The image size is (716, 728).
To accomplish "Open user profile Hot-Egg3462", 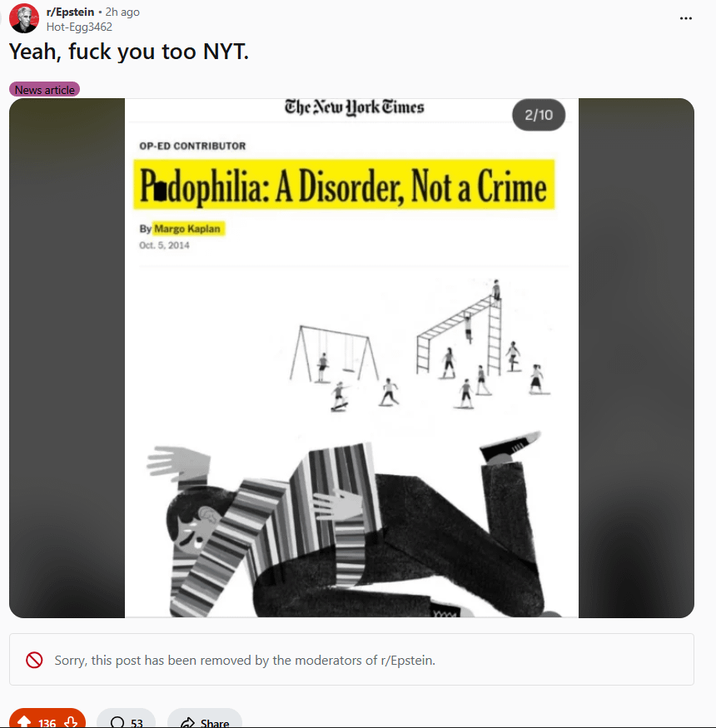I will coord(79,27).
